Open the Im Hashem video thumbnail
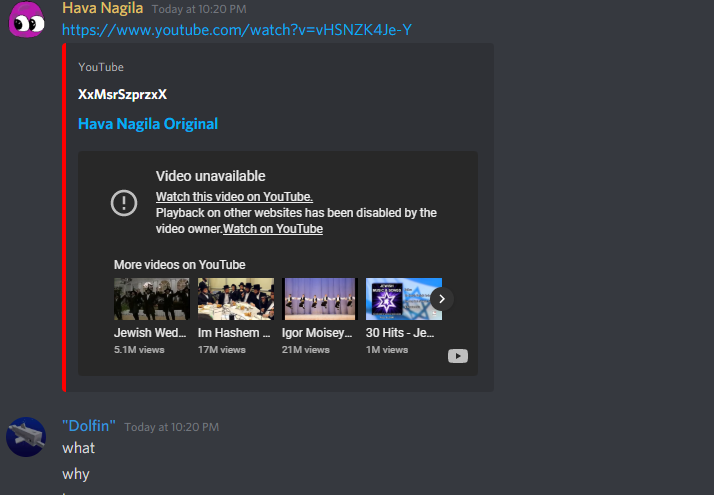Screen dimensions: 714x495 [236, 299]
